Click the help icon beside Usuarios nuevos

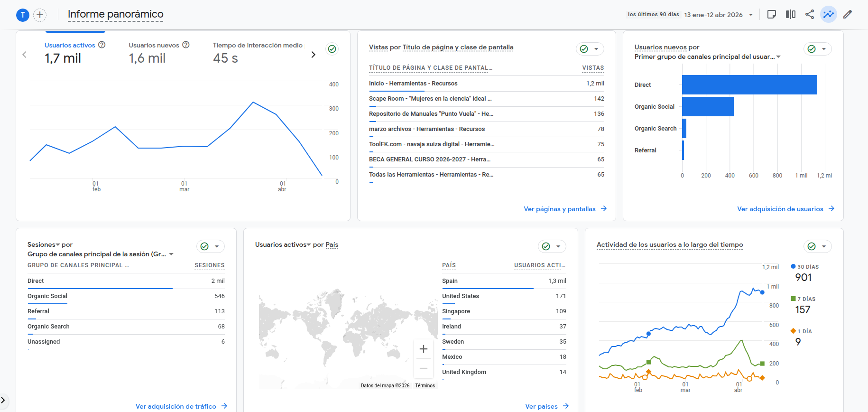click(x=186, y=45)
